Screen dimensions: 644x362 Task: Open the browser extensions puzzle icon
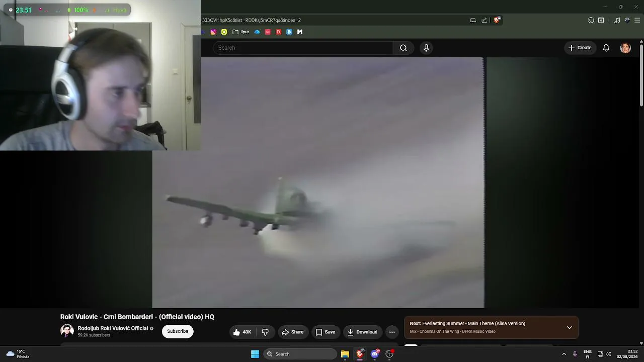[591, 20]
